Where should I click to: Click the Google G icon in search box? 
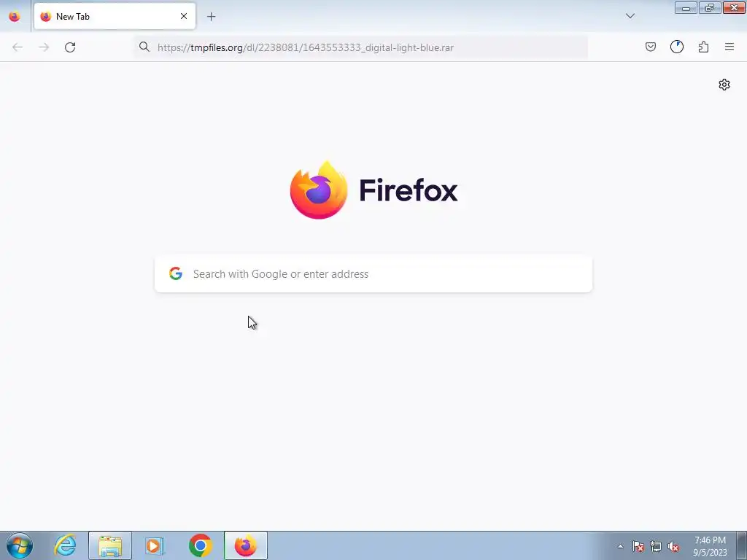coord(176,273)
